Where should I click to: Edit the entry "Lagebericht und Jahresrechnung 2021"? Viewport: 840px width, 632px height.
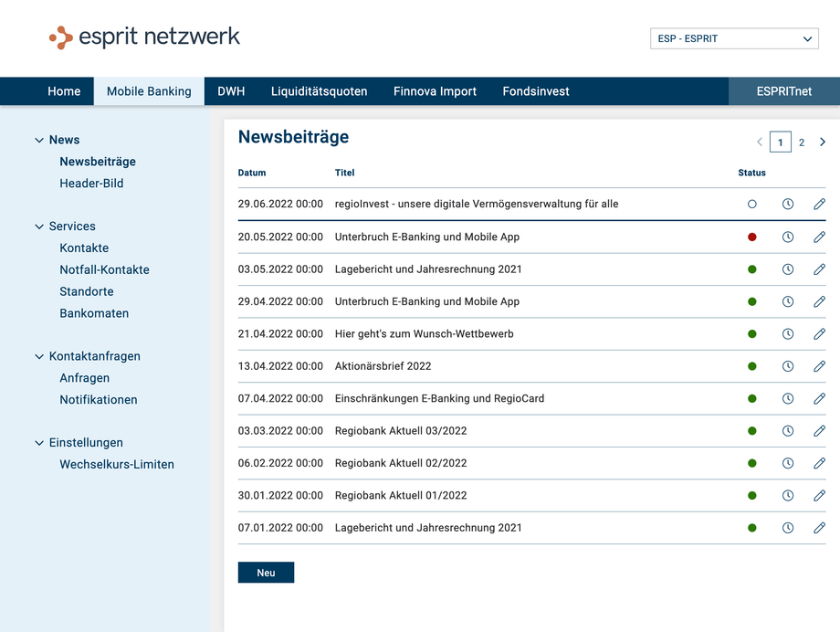click(x=819, y=269)
